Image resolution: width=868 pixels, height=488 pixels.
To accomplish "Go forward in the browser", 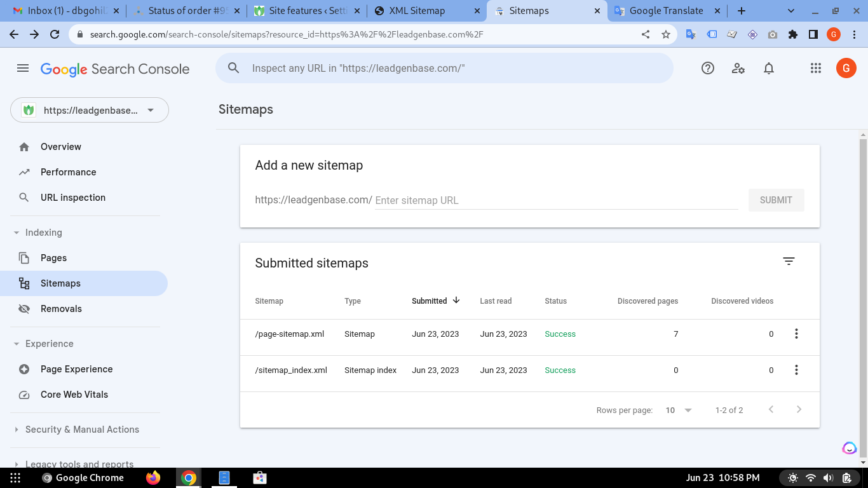I will (x=34, y=34).
